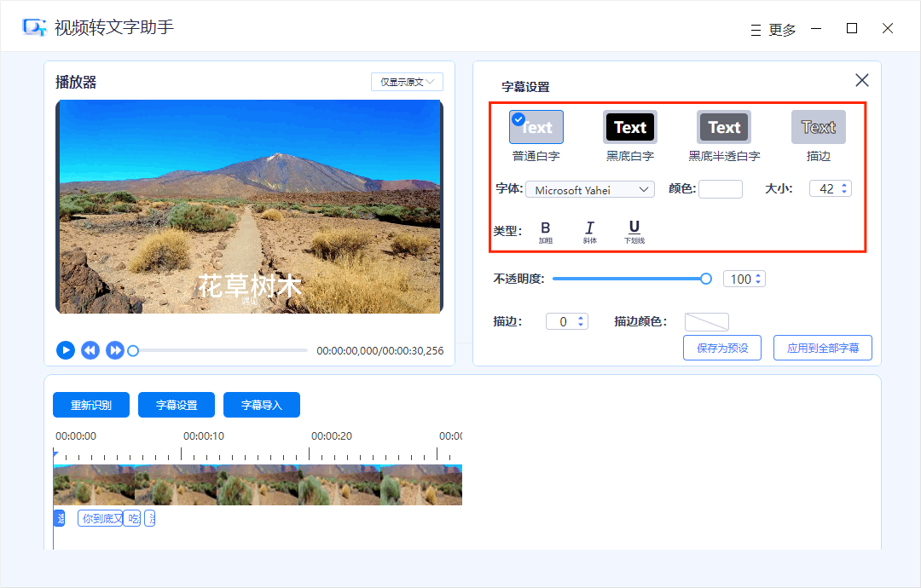Image resolution: width=921 pixels, height=588 pixels.
Task: Click the 字幕导入 button
Action: click(x=262, y=405)
